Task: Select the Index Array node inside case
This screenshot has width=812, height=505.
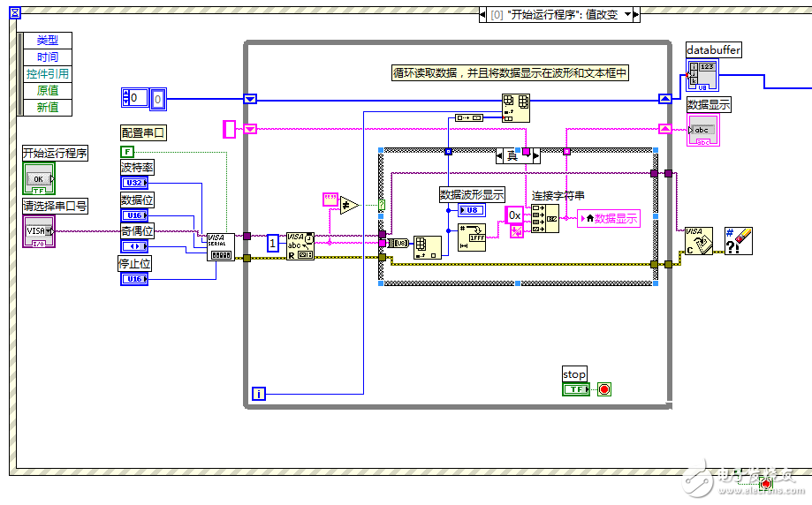Action: click(428, 248)
